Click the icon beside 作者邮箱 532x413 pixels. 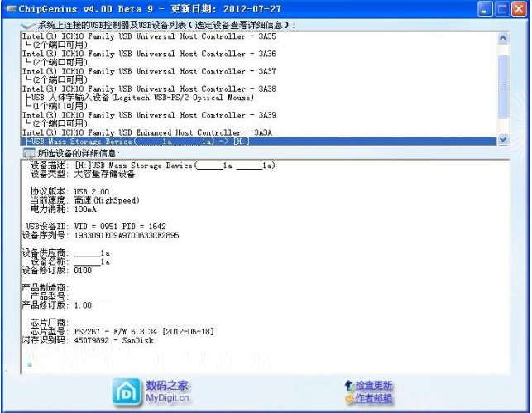(348, 400)
